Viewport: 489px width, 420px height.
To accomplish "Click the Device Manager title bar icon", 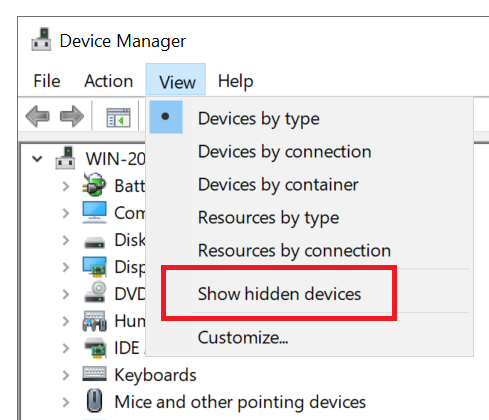I will (x=41, y=39).
